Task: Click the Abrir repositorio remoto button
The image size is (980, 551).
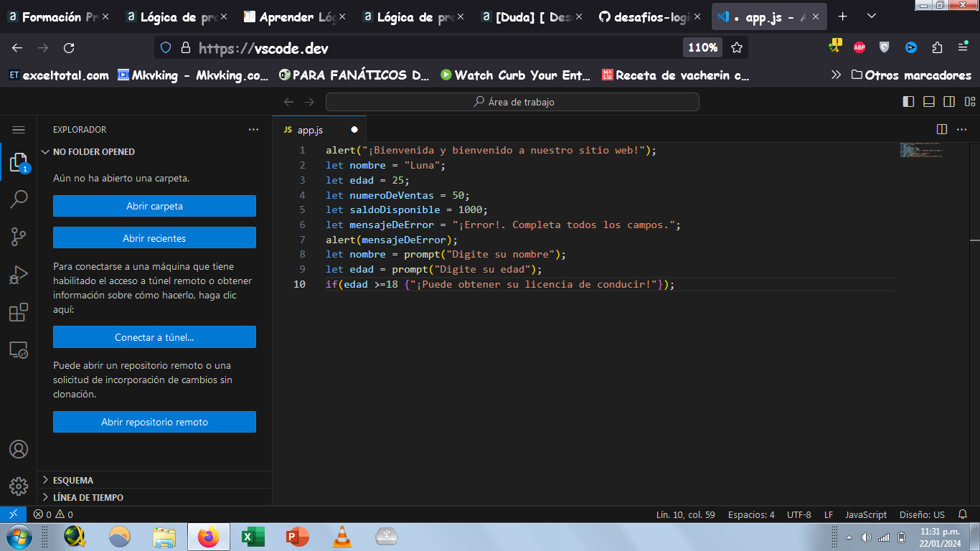Action: [x=154, y=422]
